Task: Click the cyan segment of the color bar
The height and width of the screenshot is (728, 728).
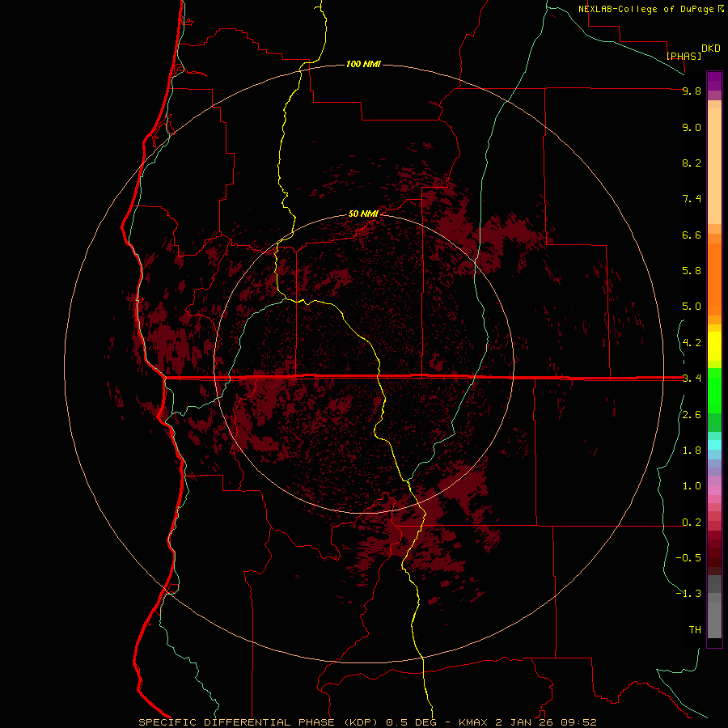Action: pyautogui.click(x=714, y=445)
